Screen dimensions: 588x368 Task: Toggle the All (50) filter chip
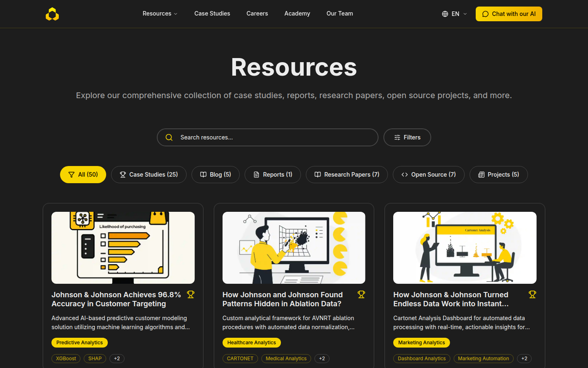tap(83, 175)
